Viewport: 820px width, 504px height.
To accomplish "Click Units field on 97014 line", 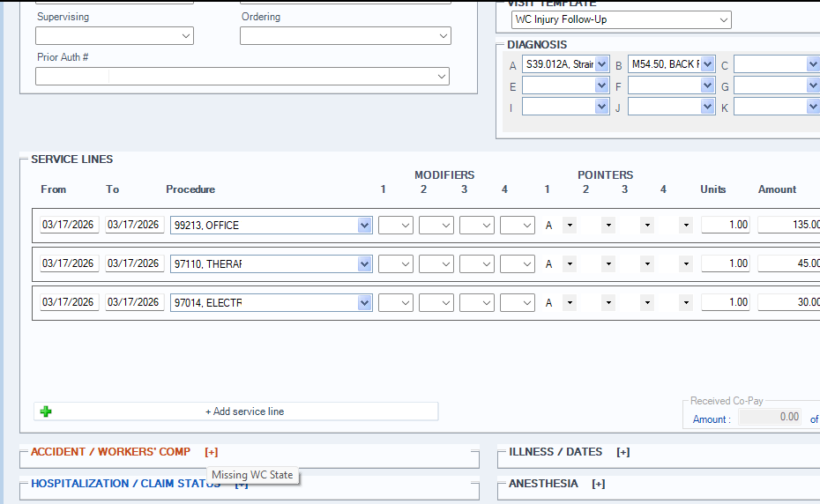I will (726, 302).
